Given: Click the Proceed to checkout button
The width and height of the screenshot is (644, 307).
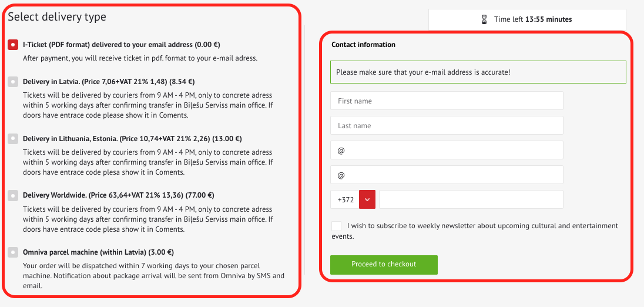Looking at the screenshot, I should (x=384, y=265).
